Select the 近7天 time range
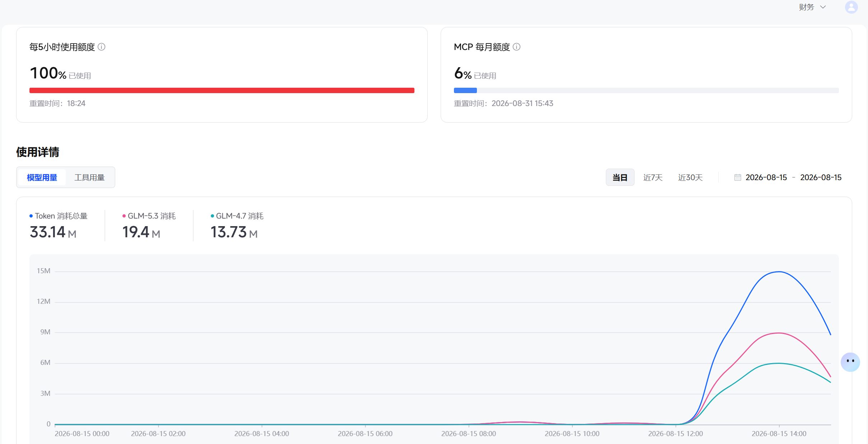The width and height of the screenshot is (868, 444). point(653,177)
